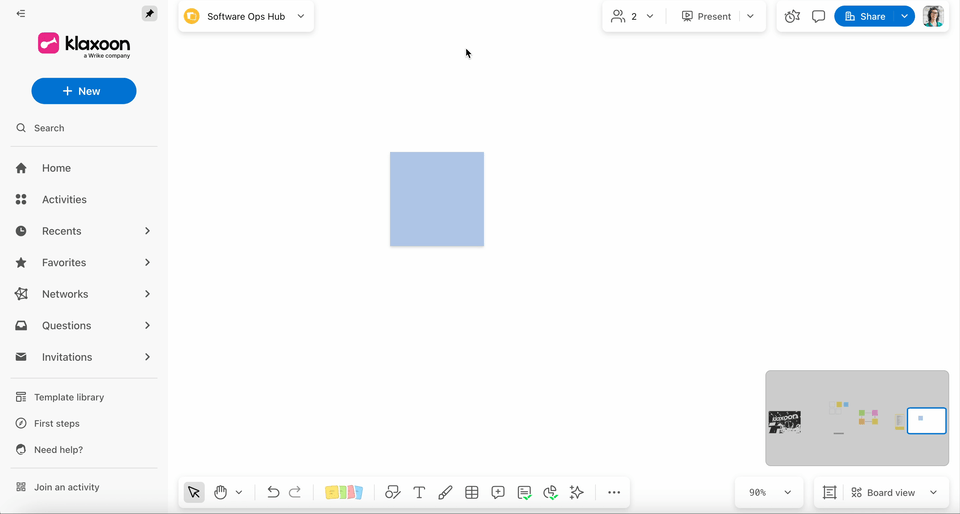Click the frame icon in view bar

[x=830, y=492]
